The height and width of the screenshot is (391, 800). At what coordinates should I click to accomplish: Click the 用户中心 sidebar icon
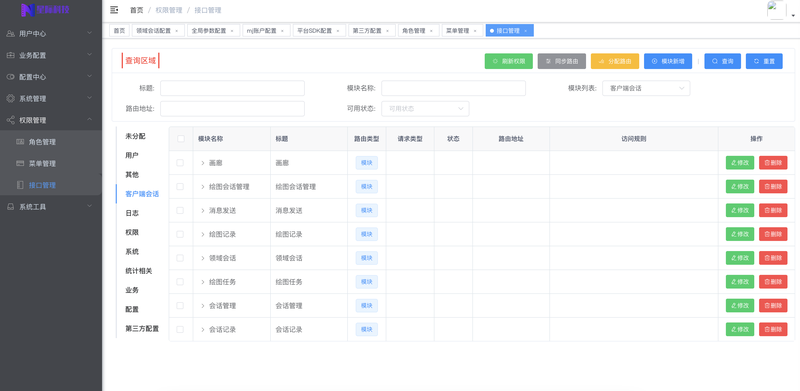click(10, 34)
